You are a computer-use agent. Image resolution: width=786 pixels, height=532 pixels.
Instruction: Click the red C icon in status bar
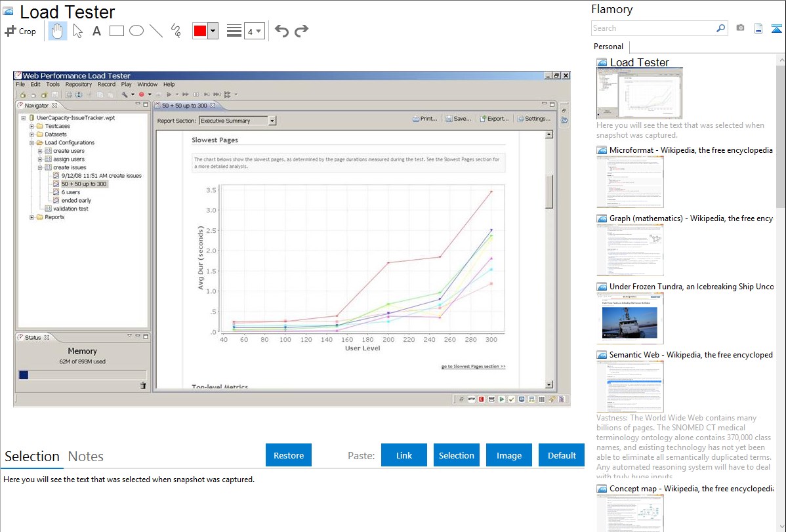coord(481,399)
